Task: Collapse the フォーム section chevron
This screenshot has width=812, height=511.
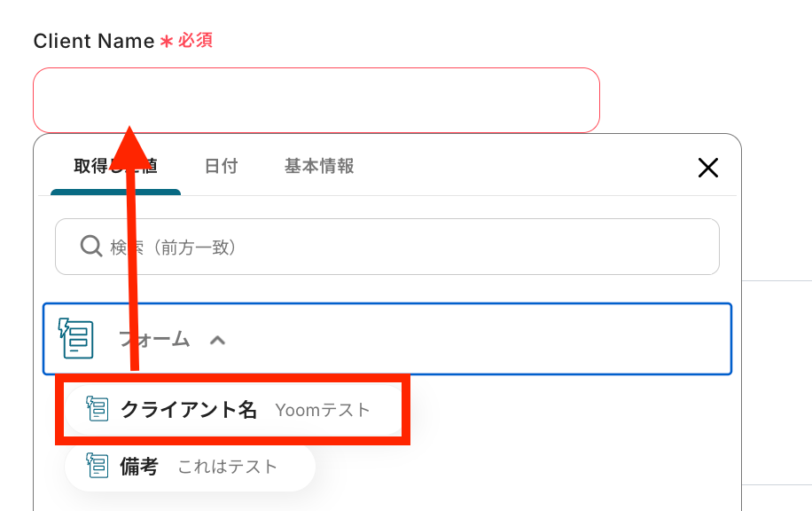Action: point(218,339)
